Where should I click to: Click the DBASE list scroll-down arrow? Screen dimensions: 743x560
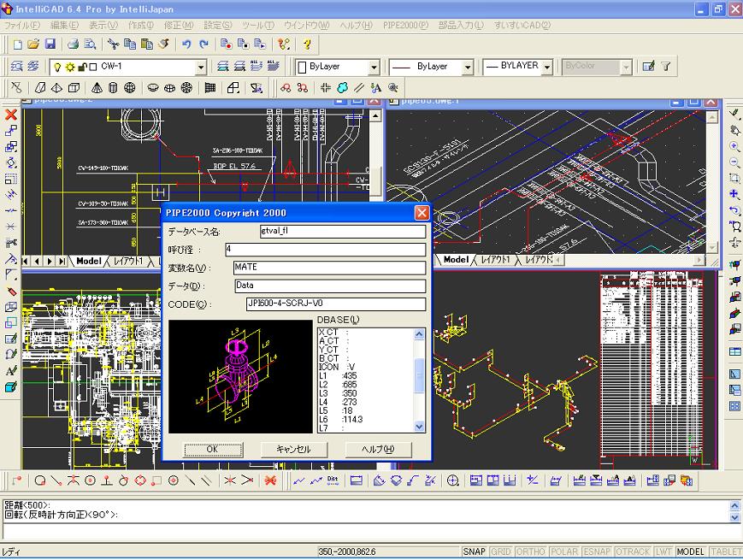point(419,427)
